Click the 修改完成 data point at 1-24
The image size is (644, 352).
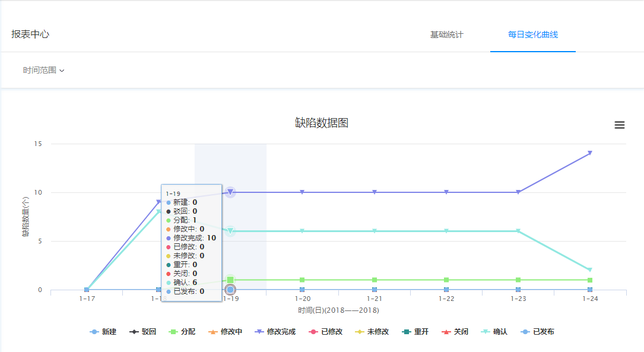click(590, 153)
